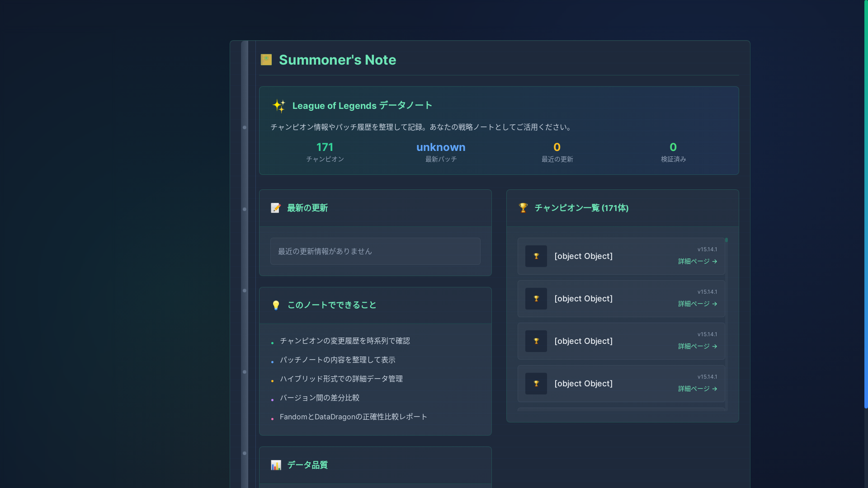Click パッチノートの内容を整理して表示 list item
The height and width of the screenshot is (488, 868).
(338, 360)
